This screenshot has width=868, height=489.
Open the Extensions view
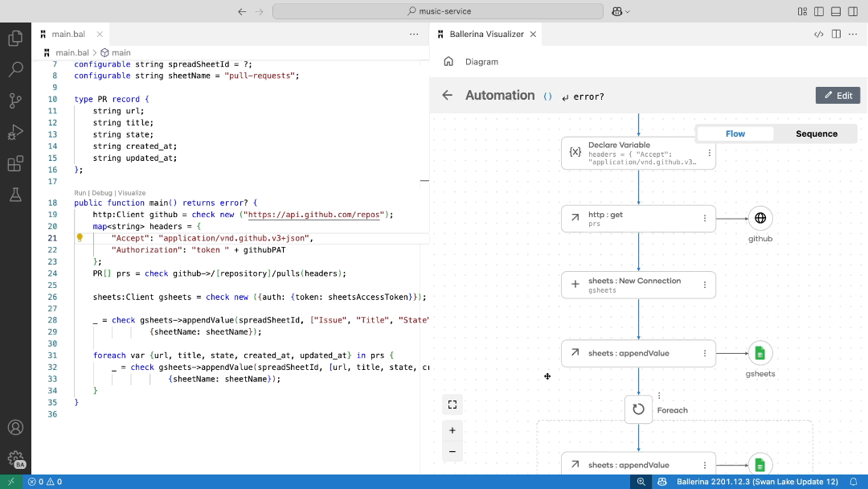coord(15,163)
